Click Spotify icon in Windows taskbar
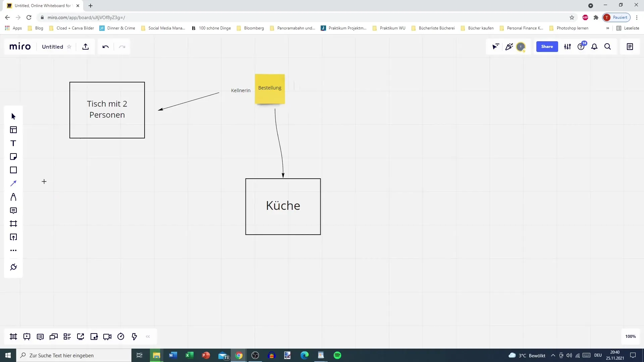 [338, 355]
